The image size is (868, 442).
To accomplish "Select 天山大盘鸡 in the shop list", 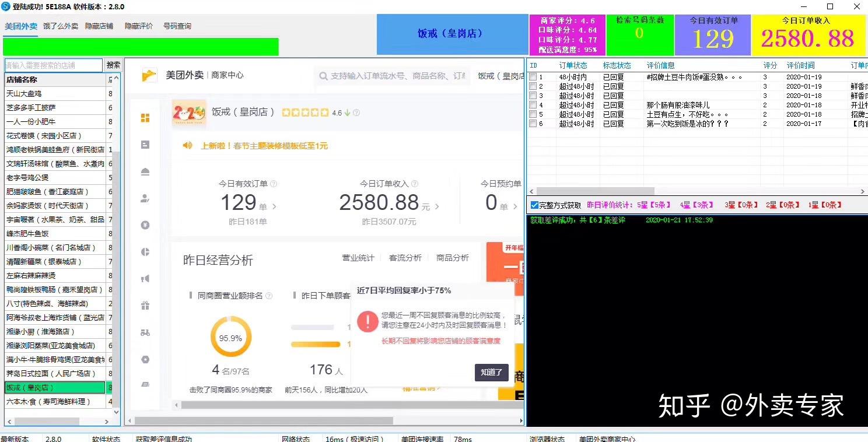I will coord(55,93).
